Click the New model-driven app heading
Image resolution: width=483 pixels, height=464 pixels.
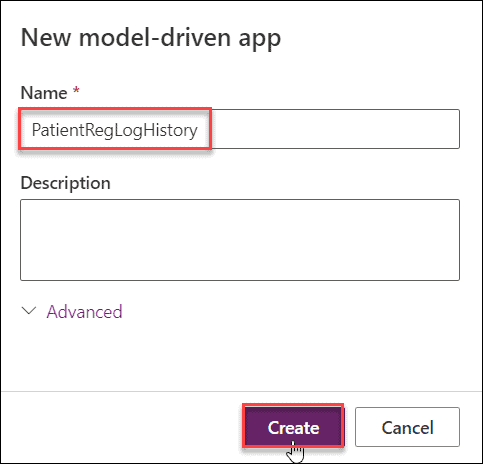pyautogui.click(x=151, y=38)
